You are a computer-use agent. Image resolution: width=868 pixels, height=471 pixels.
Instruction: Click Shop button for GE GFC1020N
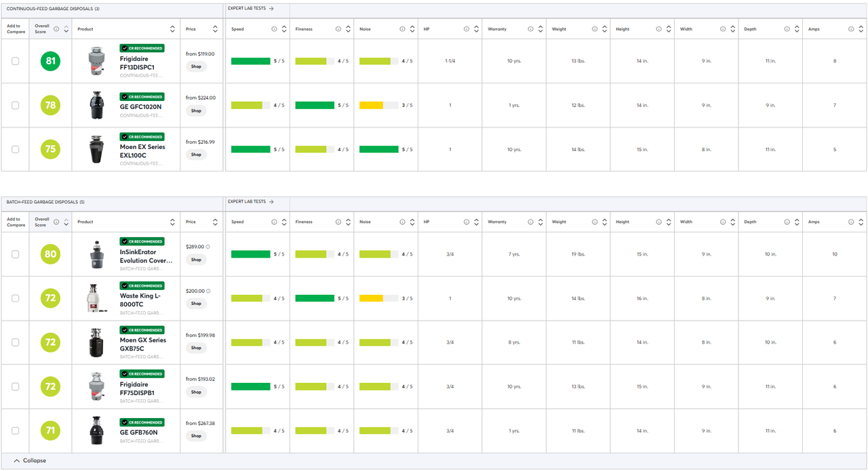[196, 110]
